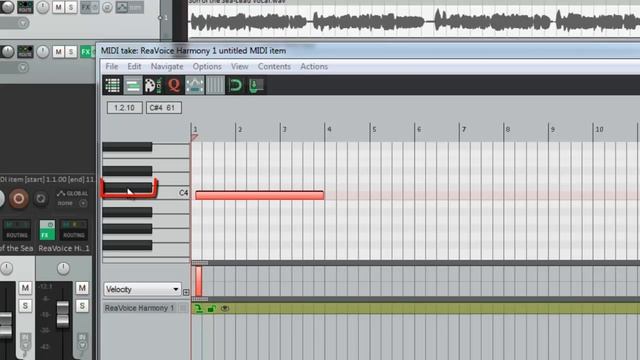Click the C4 white piano key
Screen dimensions: 640x360
pos(171,193)
